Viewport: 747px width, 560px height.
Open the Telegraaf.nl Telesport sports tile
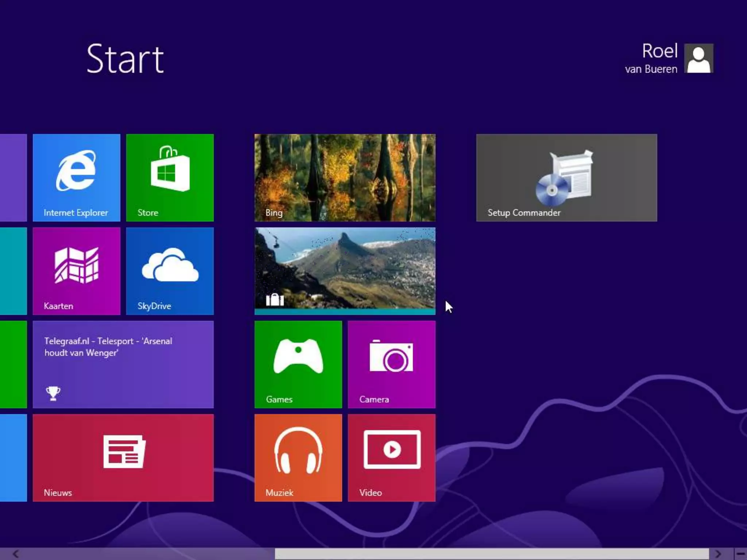pos(123,364)
